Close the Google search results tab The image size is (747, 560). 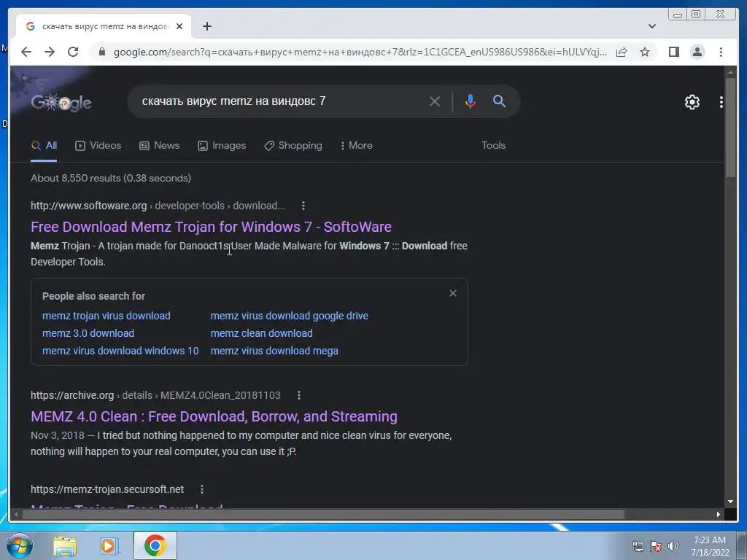pos(179,26)
